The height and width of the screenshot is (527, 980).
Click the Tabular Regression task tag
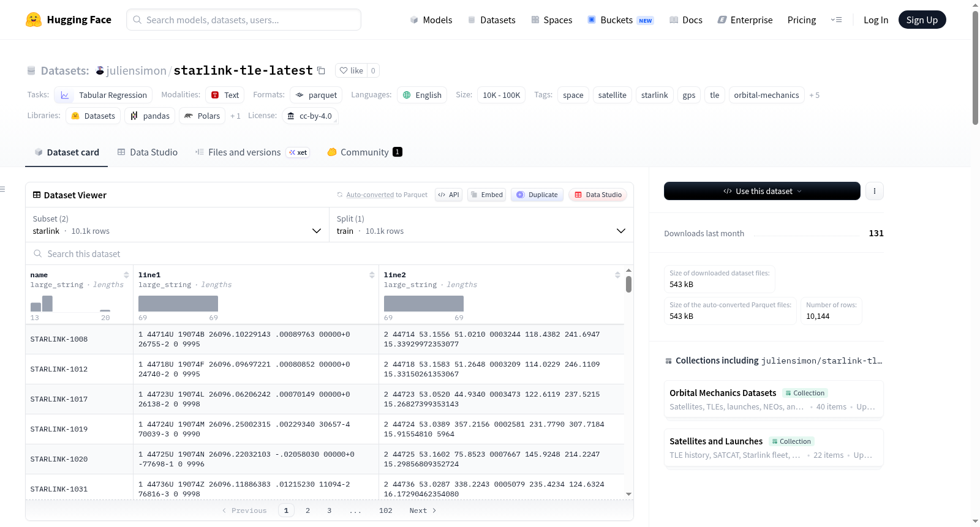pos(104,95)
